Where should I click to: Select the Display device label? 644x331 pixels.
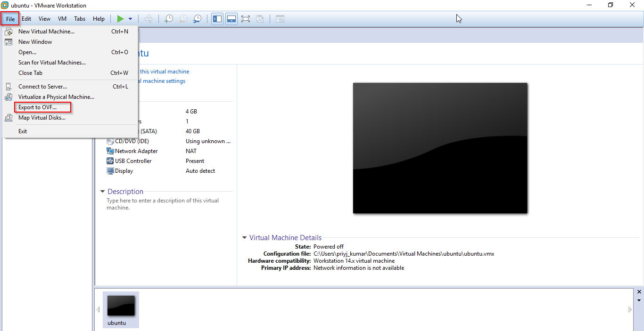pos(124,171)
